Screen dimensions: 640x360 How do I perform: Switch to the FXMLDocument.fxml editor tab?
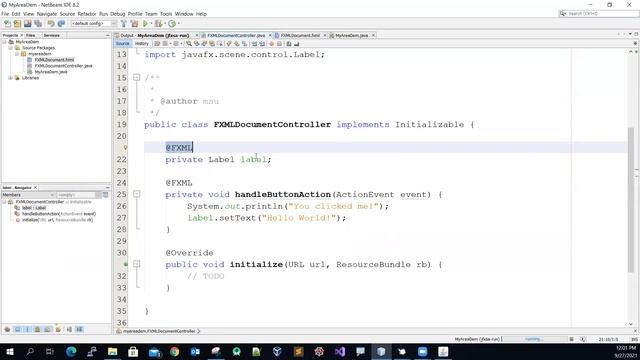point(300,36)
